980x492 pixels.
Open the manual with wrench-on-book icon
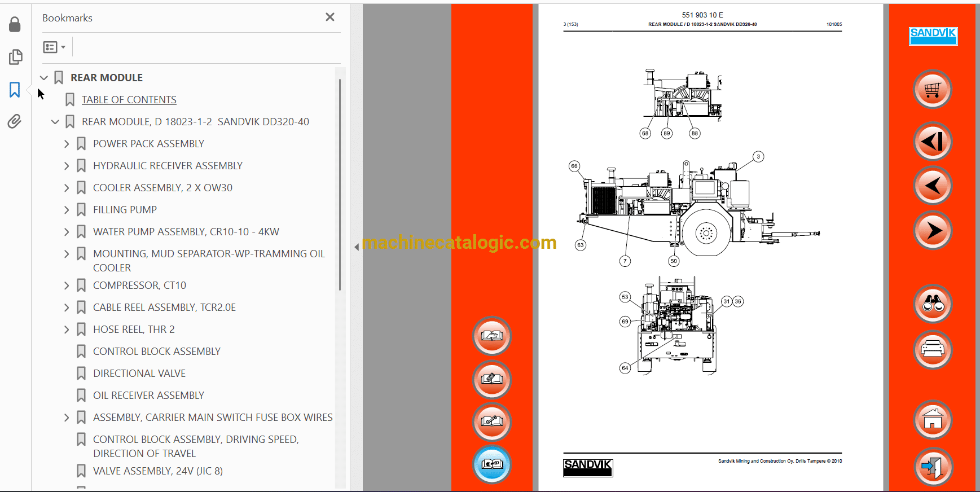492,422
